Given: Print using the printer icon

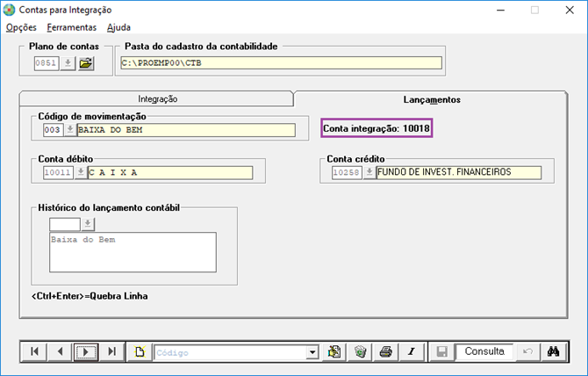Looking at the screenshot, I should [386, 351].
